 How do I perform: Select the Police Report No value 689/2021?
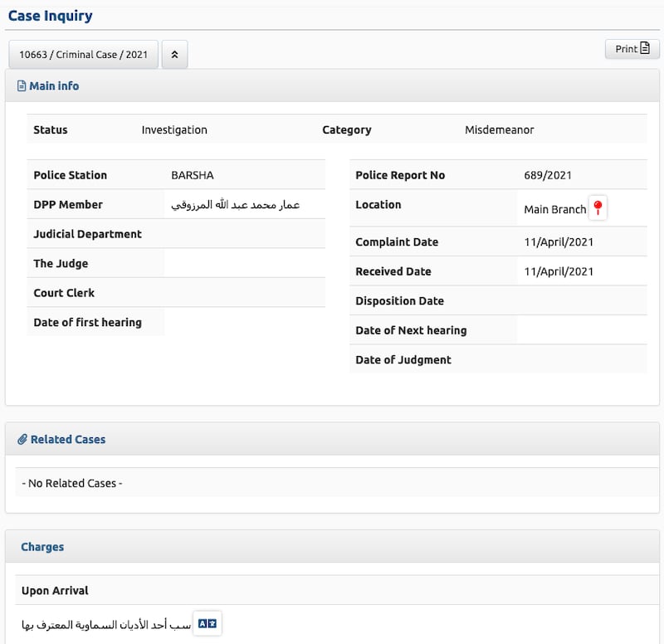pyautogui.click(x=548, y=175)
